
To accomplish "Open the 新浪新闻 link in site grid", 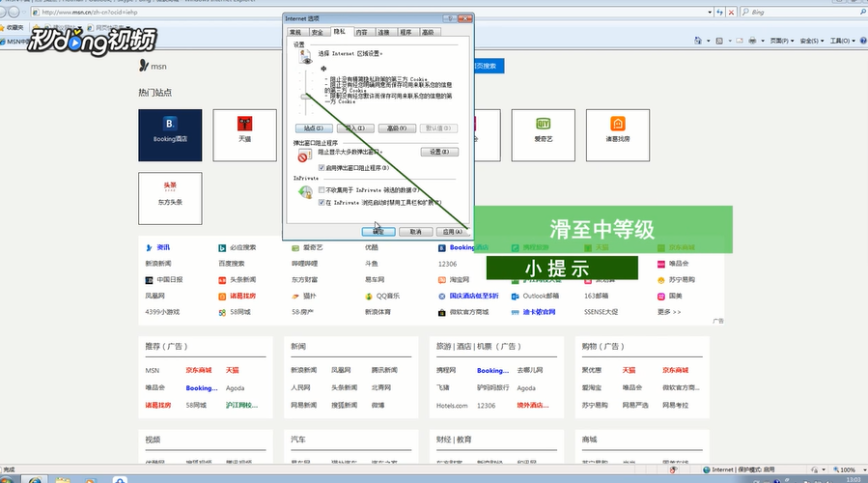I will [158, 264].
